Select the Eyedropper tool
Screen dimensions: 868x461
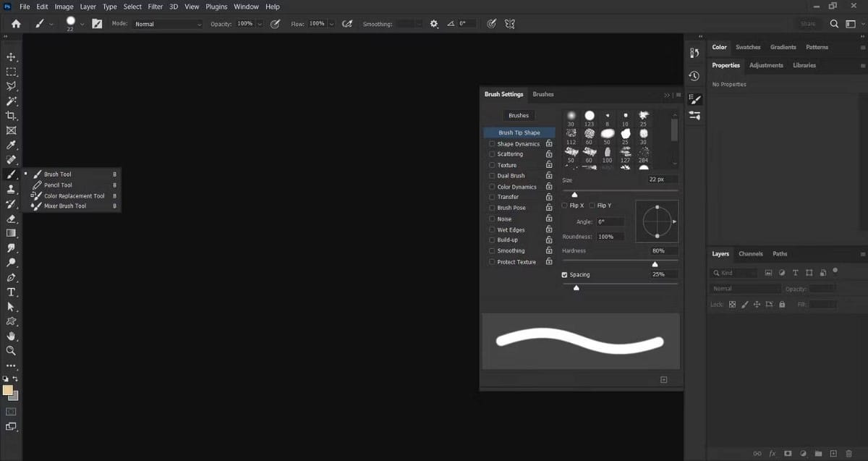tap(10, 145)
